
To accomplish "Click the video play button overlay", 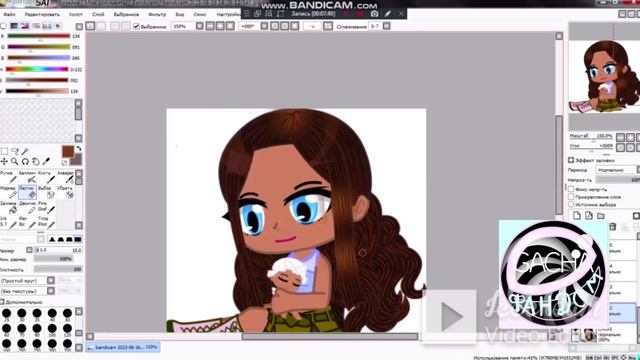I will 449,316.
